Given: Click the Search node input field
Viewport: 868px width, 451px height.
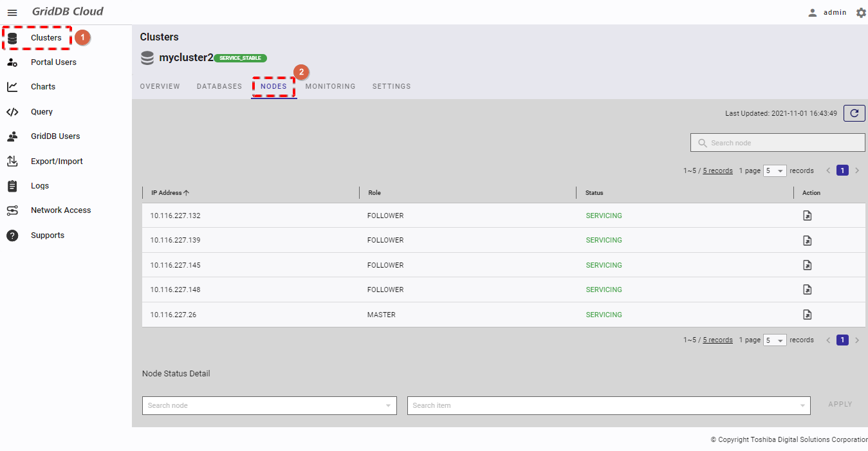Looking at the screenshot, I should coord(778,143).
